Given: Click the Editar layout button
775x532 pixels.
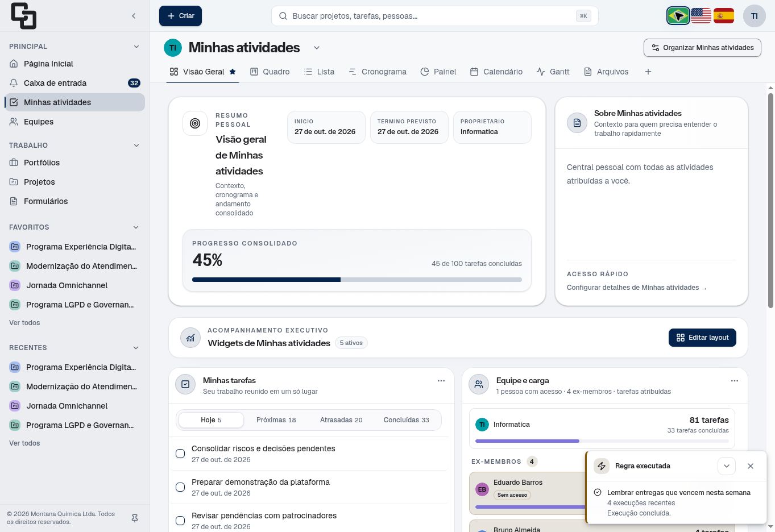Looking at the screenshot, I should click(703, 338).
